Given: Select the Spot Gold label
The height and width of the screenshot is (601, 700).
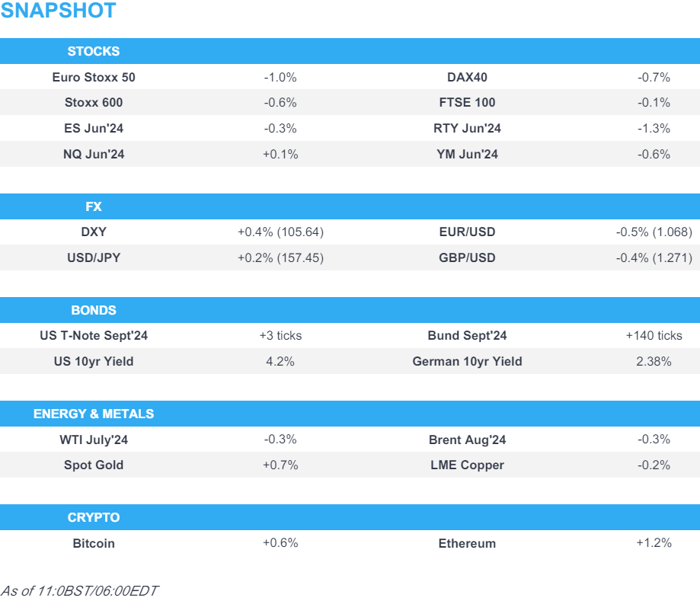Looking at the screenshot, I should 94,465.
